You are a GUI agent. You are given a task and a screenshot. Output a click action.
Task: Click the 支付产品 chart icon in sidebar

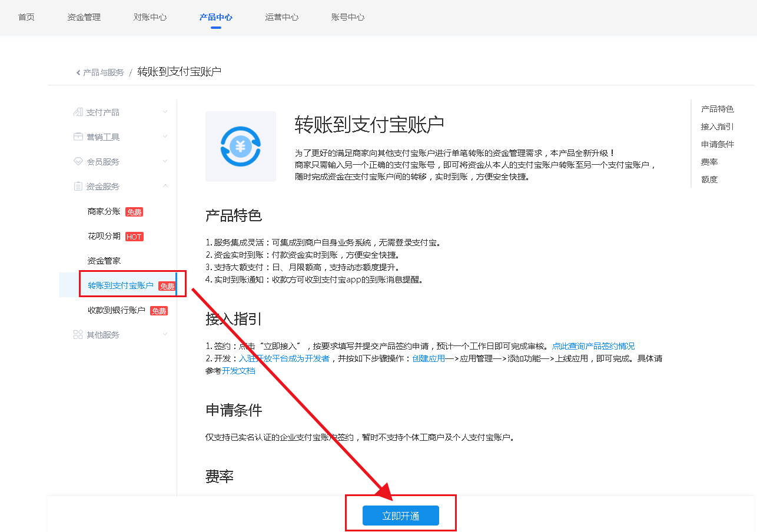[78, 112]
